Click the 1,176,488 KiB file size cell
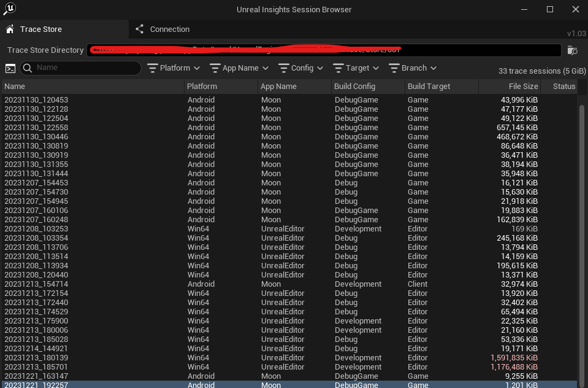The height and width of the screenshot is (388, 588). coord(514,367)
